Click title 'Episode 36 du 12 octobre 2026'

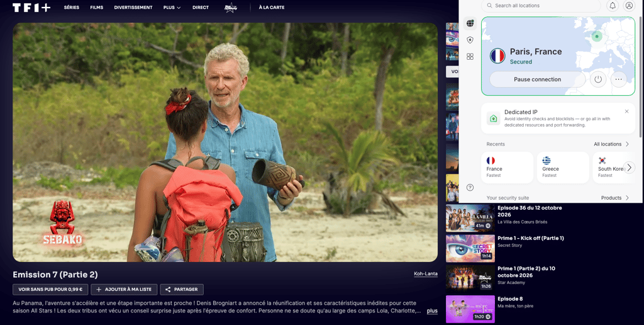tap(530, 212)
